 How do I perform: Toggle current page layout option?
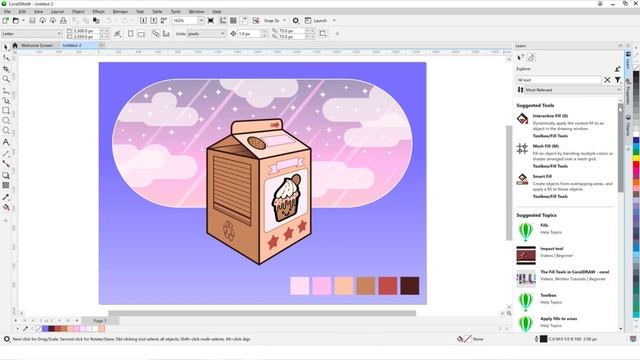[x=166, y=34]
